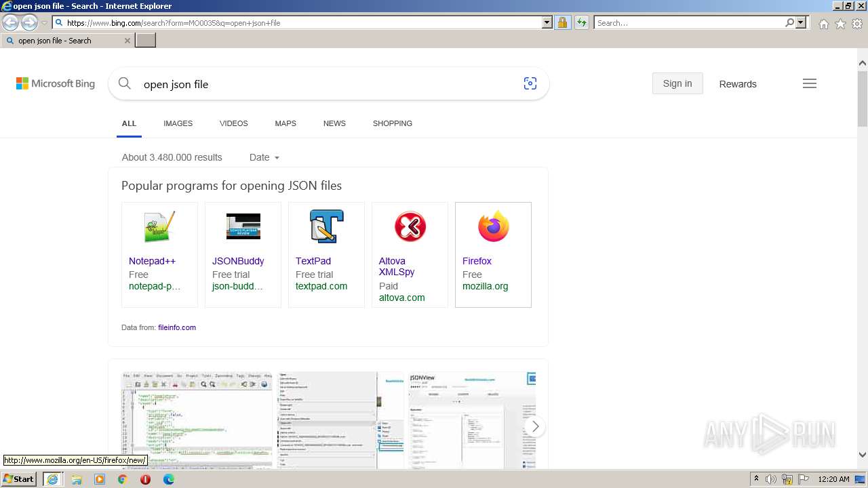Click the page scrollbar up arrow
Viewport: 868px width, 488px height.
tap(862, 63)
